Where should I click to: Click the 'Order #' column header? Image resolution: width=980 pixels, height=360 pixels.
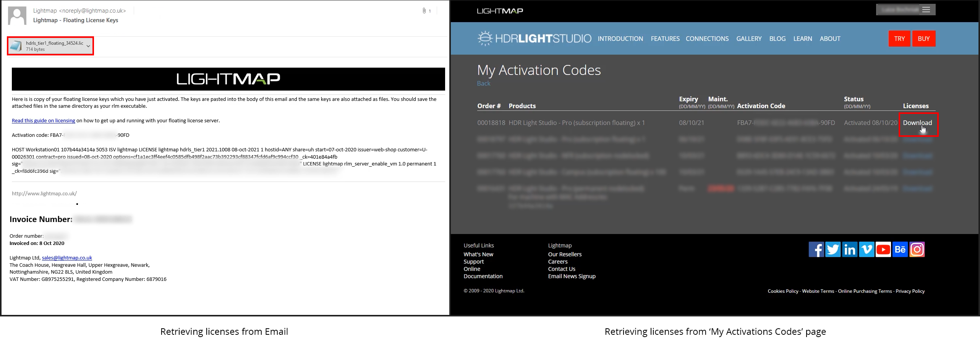489,106
